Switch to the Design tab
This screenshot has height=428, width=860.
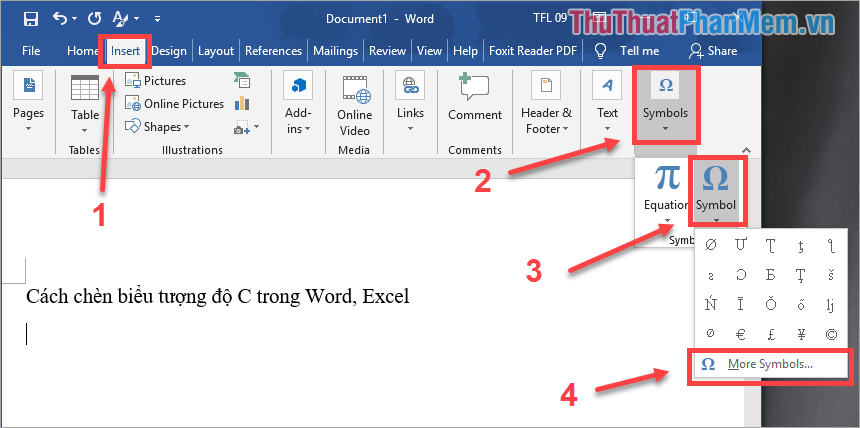click(169, 51)
